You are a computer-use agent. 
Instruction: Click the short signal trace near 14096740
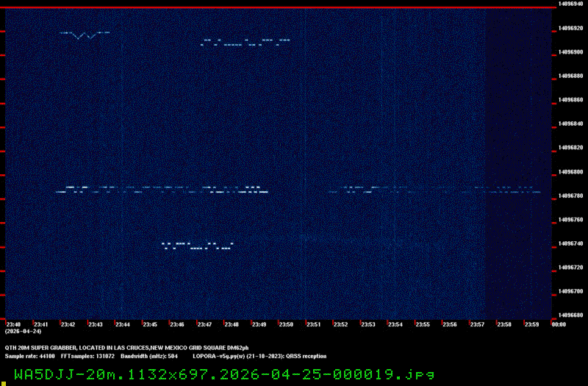click(x=197, y=246)
